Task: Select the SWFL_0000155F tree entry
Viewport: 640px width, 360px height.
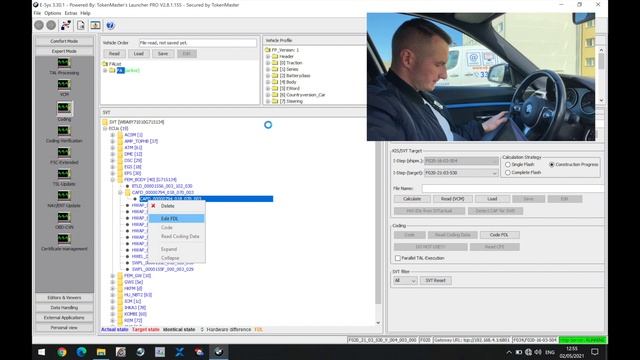Action: 163,269
